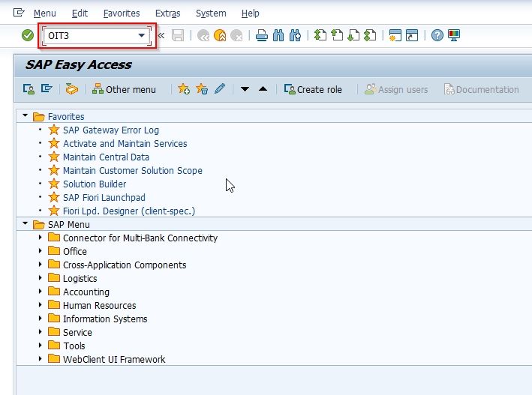Click the SAP Menu icon

click(x=47, y=89)
